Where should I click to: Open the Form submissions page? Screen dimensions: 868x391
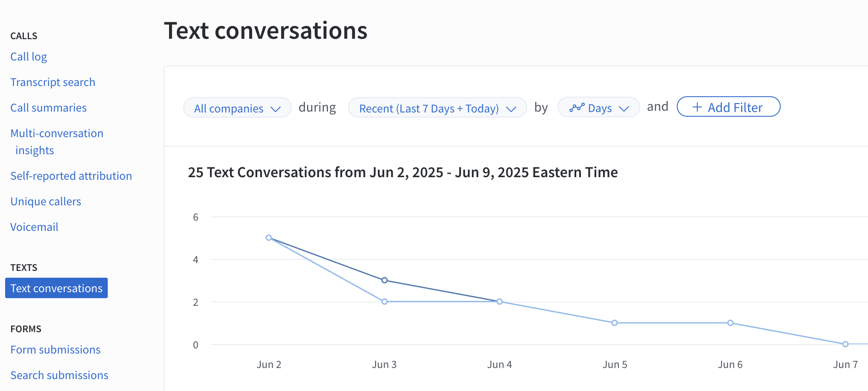55,349
